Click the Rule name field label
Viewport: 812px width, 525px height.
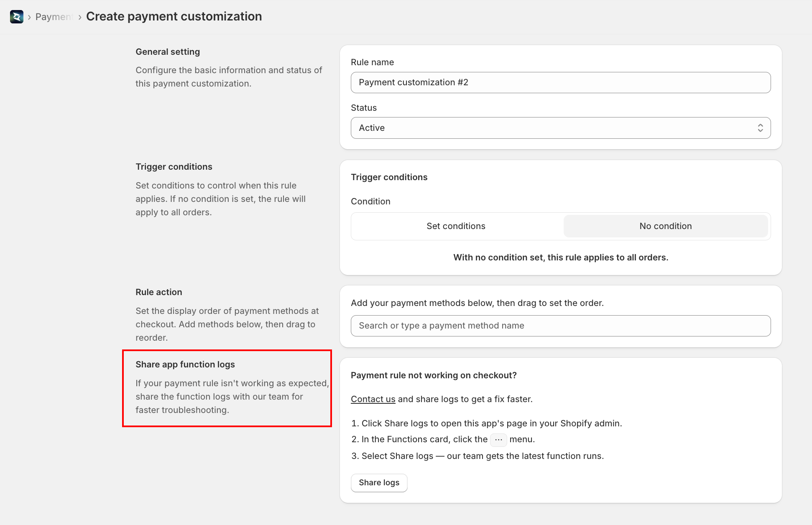[x=372, y=62]
